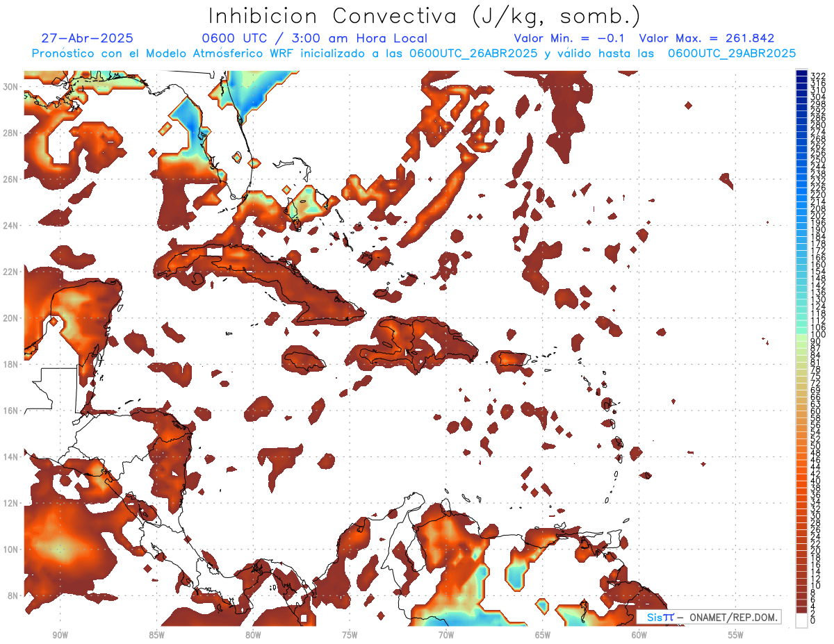This screenshot has height=644, width=834.
Task: Click the valid-until timestamp "0600UTC_29ABR2025"
Action: [x=732, y=53]
